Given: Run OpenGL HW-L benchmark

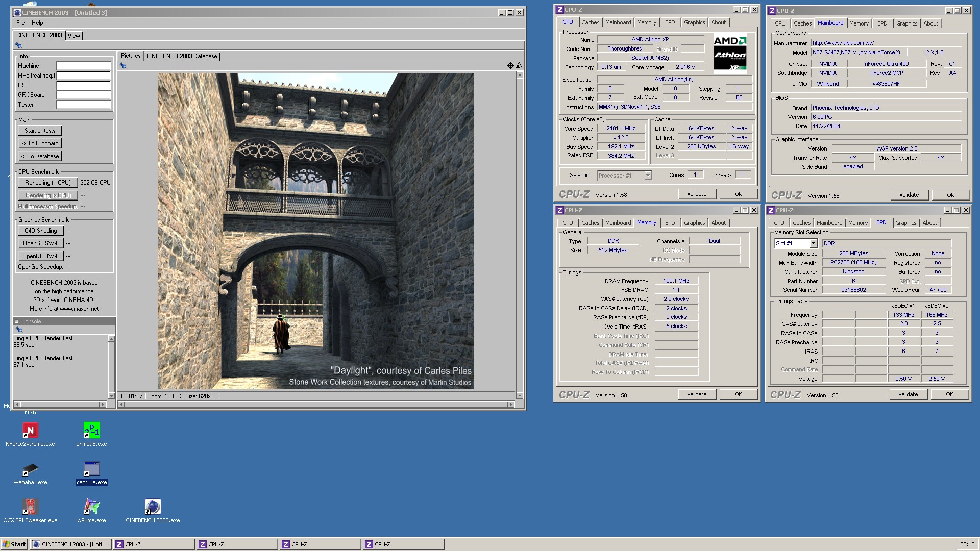Looking at the screenshot, I should click(41, 256).
